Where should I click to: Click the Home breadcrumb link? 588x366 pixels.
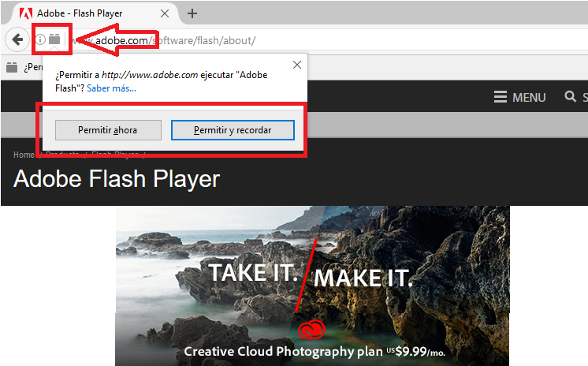coord(24,155)
